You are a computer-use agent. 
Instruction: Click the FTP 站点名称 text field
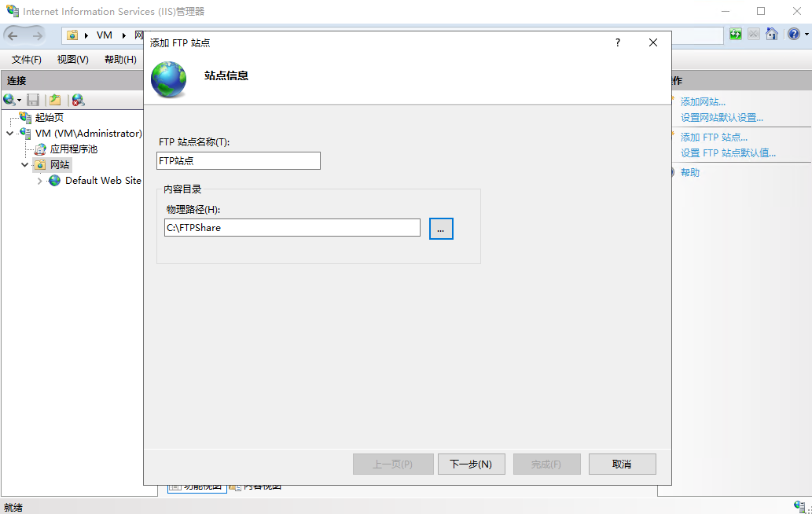point(239,160)
